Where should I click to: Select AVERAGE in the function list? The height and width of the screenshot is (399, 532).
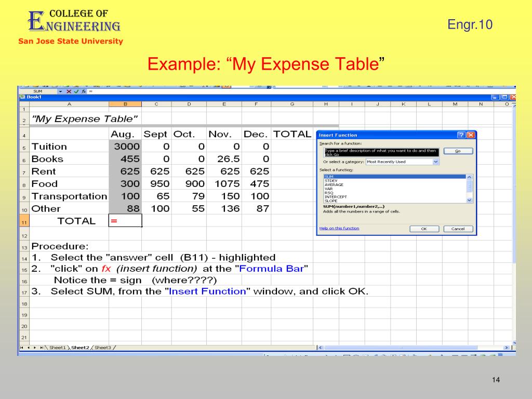click(334, 185)
